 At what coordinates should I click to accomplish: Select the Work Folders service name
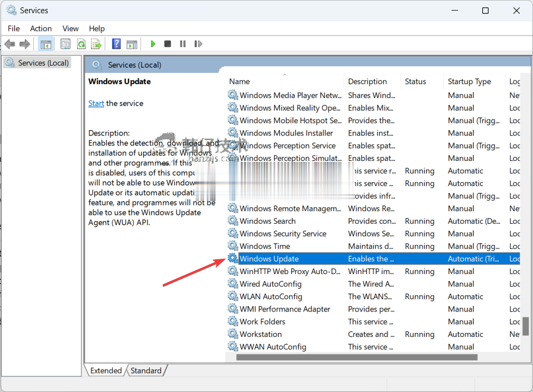[262, 322]
